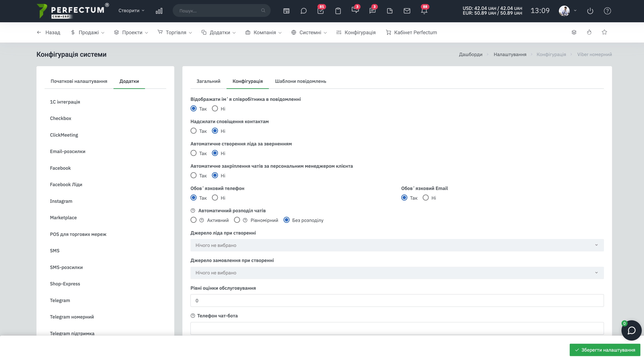Open the statistics bar chart icon
The height and width of the screenshot is (357, 644).
tap(159, 11)
